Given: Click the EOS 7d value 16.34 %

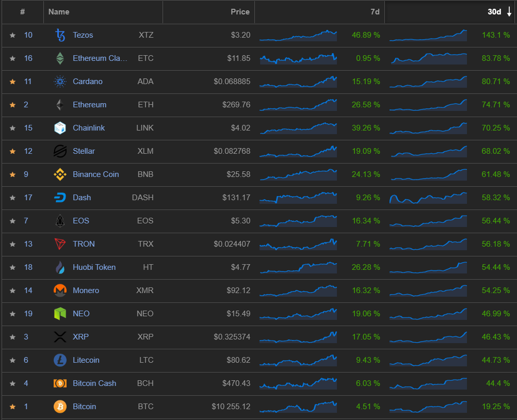Looking at the screenshot, I should pos(366,221).
